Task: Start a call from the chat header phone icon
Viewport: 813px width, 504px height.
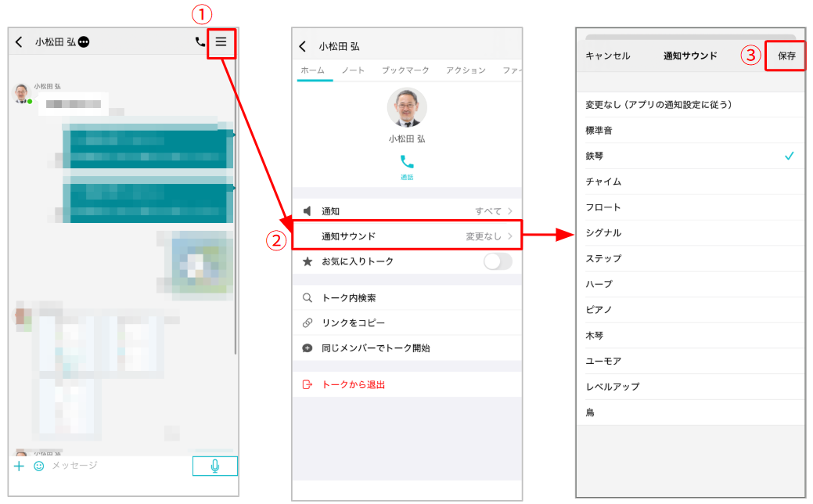Action: pos(200,42)
